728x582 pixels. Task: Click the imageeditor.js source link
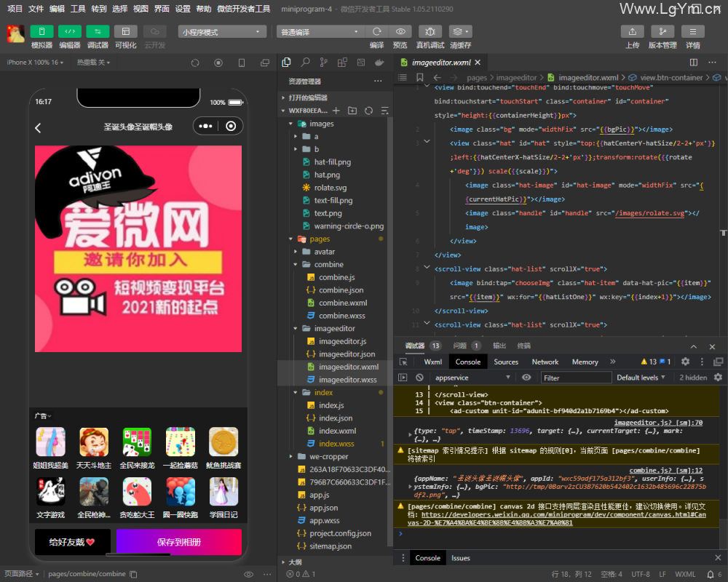(658, 423)
